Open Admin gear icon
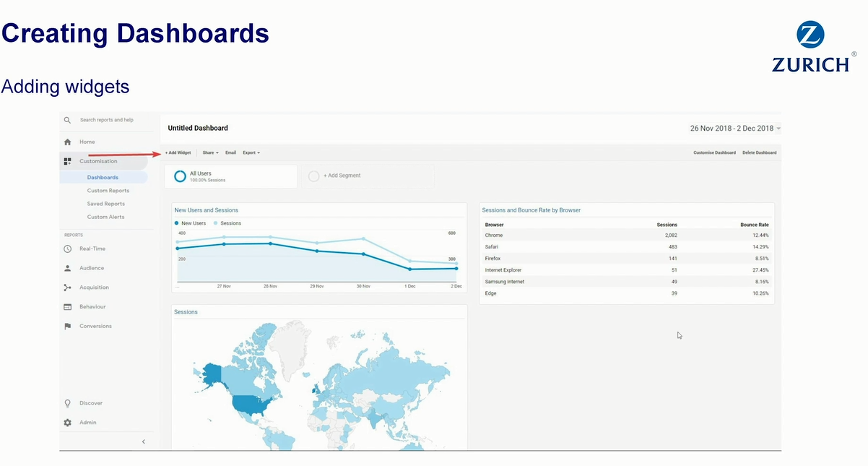 (67, 423)
